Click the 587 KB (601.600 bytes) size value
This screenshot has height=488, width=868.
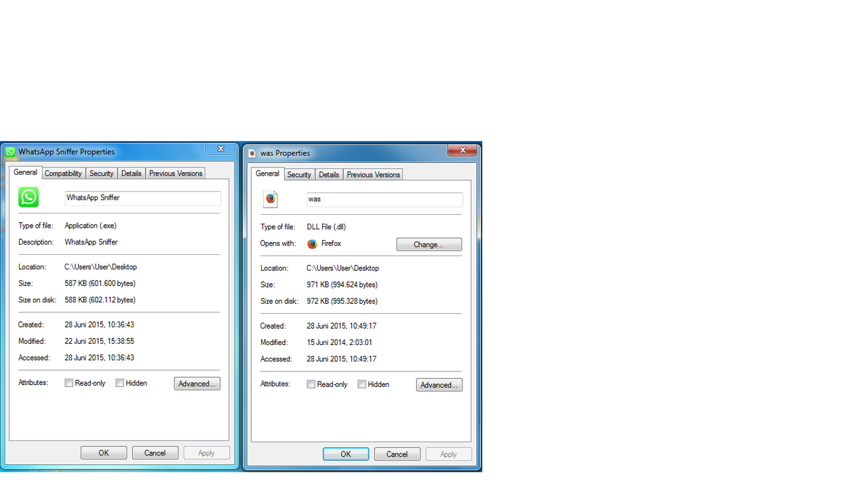[100, 283]
